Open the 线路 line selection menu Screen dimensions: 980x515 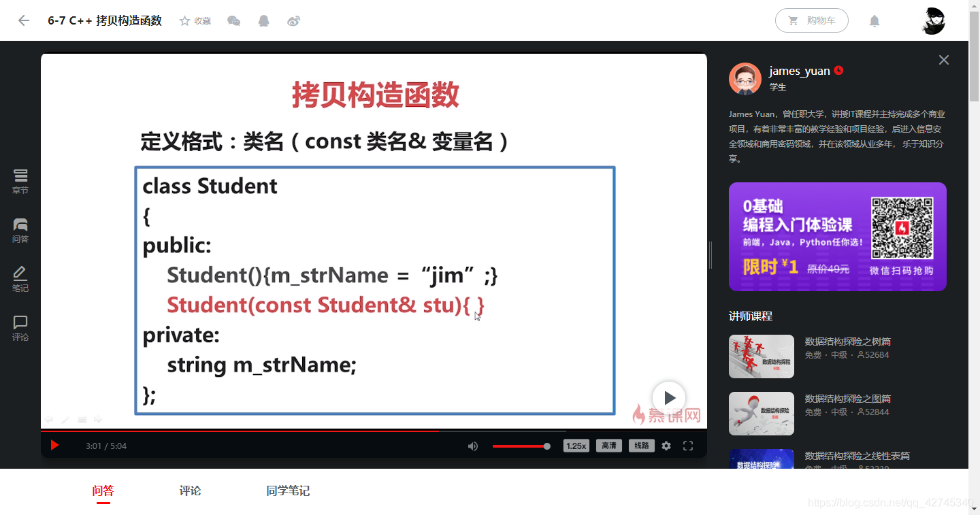[642, 446]
